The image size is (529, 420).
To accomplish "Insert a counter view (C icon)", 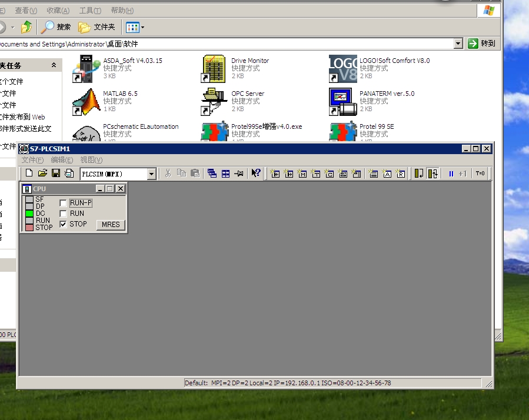I will 330,174.
